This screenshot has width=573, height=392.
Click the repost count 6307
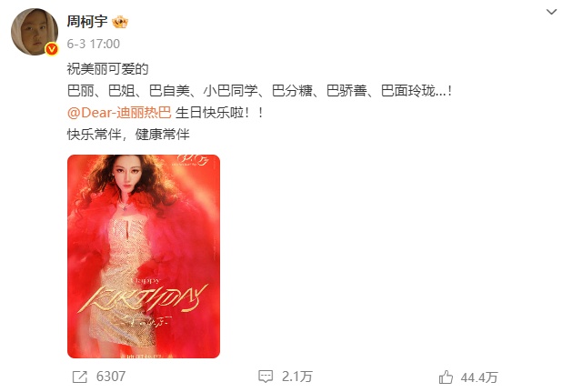pos(111,377)
